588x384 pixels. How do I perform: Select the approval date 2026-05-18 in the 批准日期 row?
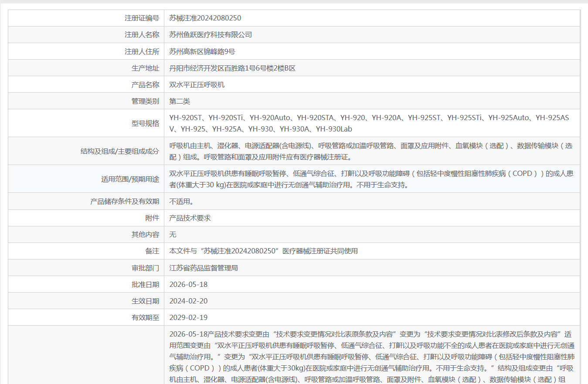coord(188,284)
